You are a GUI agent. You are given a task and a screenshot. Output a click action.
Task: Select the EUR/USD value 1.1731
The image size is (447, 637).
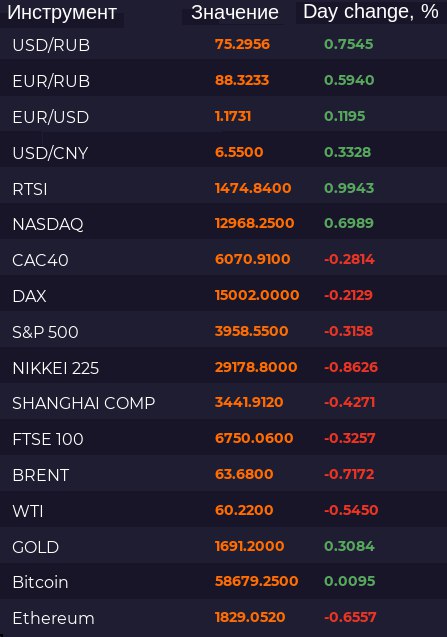[233, 116]
